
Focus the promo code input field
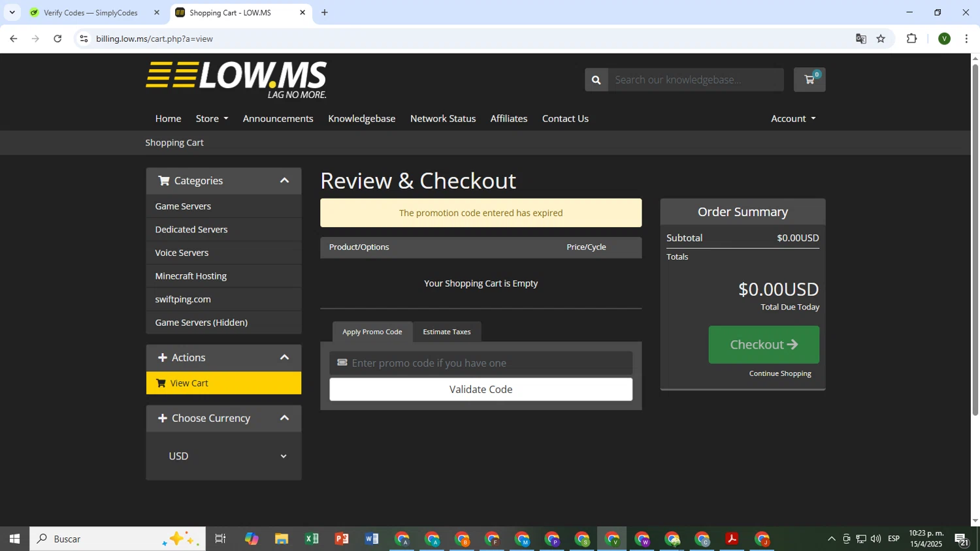click(481, 363)
